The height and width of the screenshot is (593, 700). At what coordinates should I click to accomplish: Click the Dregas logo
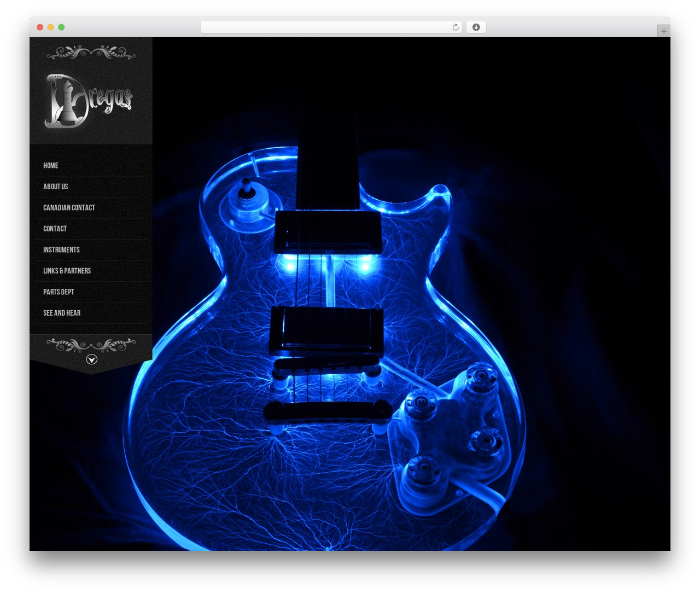pyautogui.click(x=89, y=101)
